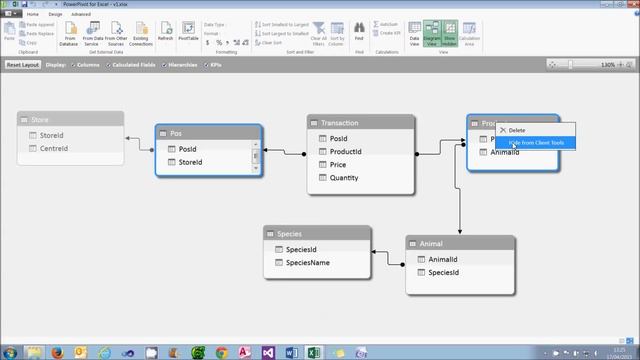Screen dimensions: 640x360
Task: Open Word from the taskbar
Action: (291, 352)
